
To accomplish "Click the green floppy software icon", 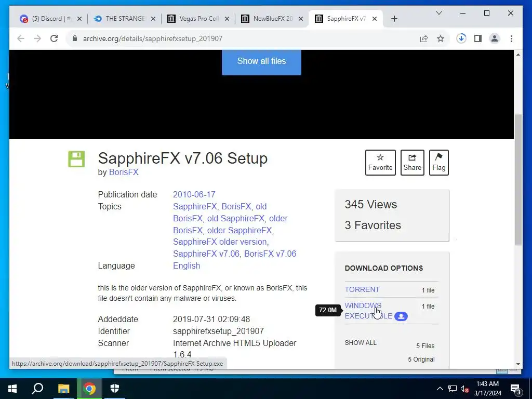I will tap(76, 159).
